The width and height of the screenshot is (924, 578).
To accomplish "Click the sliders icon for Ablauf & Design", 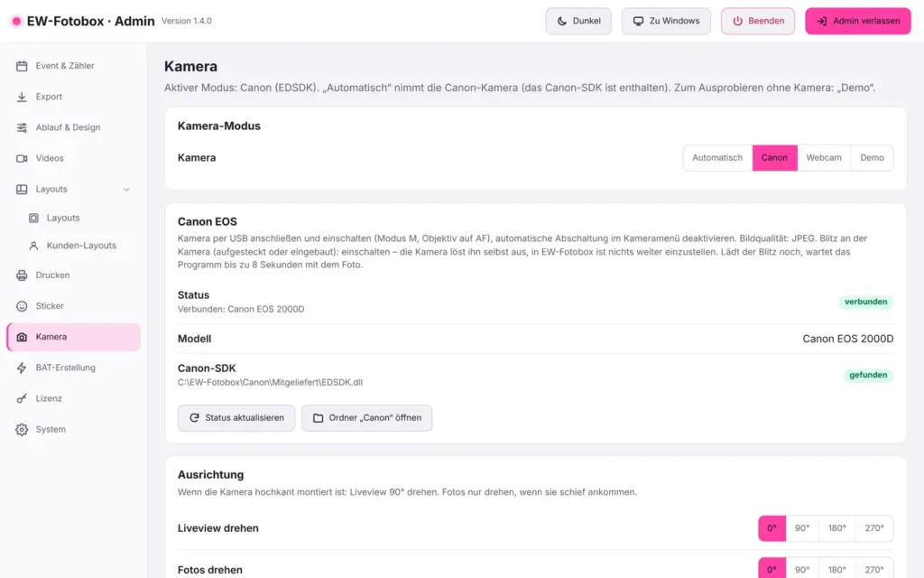I will (22, 127).
